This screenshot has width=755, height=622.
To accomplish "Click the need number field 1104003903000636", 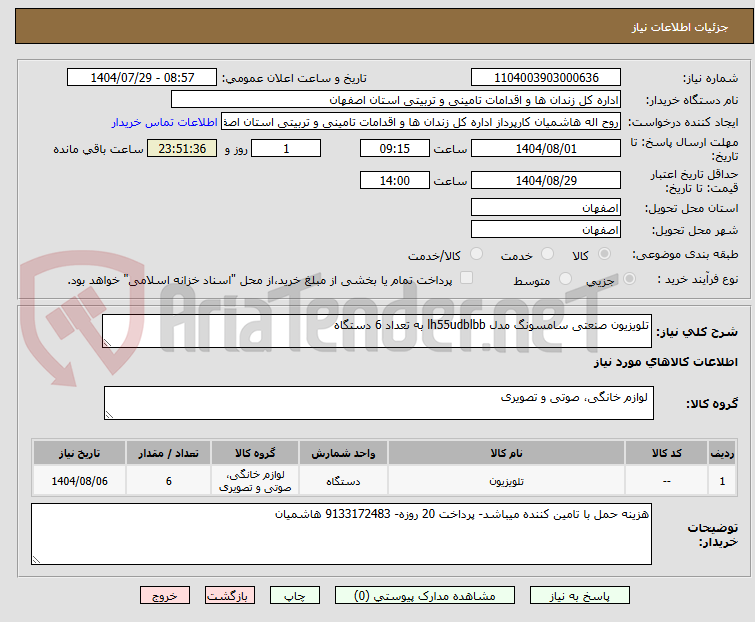I will pyautogui.click(x=546, y=78).
